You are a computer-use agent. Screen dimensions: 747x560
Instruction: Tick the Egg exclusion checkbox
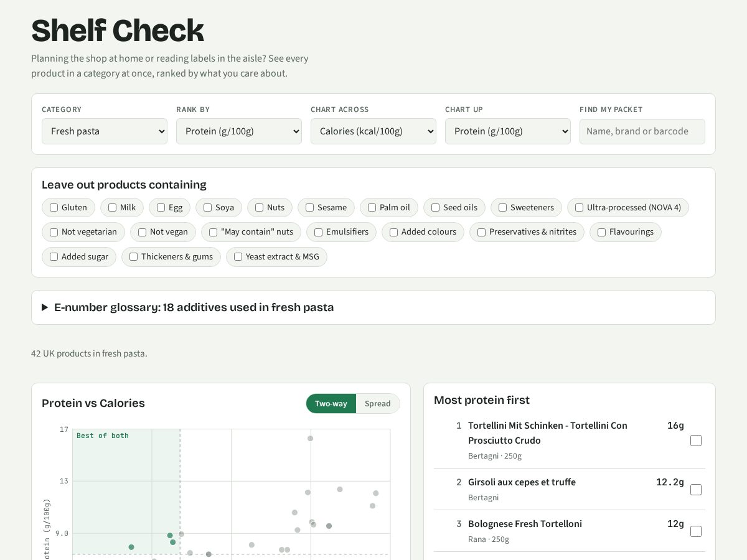[161, 208]
